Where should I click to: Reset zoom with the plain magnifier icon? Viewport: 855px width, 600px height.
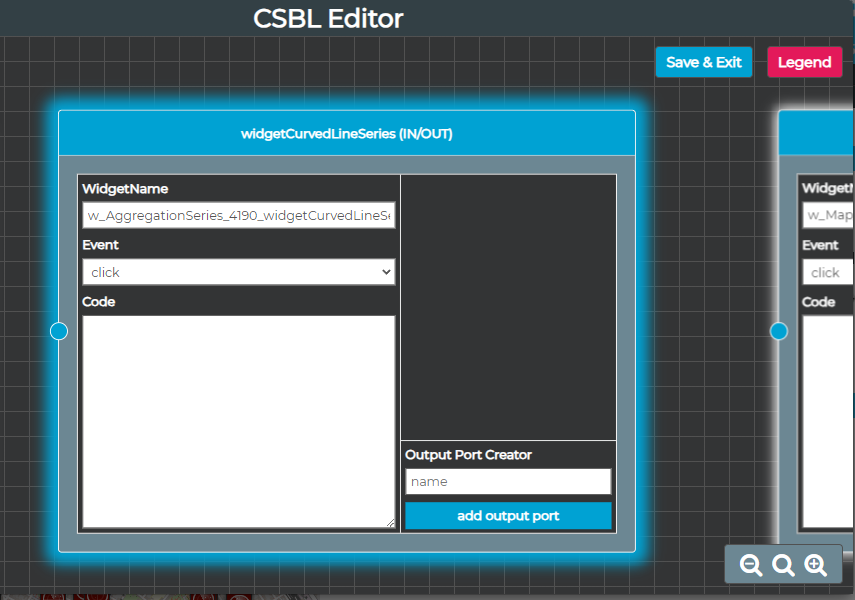click(x=784, y=565)
